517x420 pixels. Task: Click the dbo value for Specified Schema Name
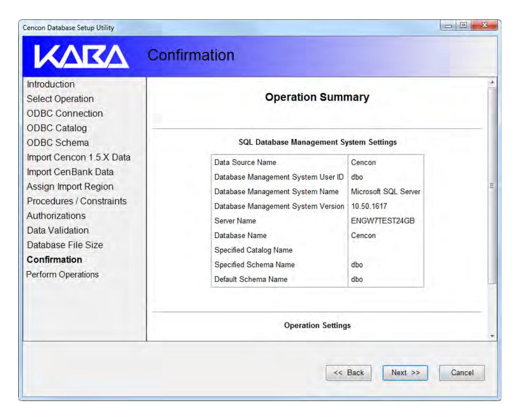coord(357,265)
